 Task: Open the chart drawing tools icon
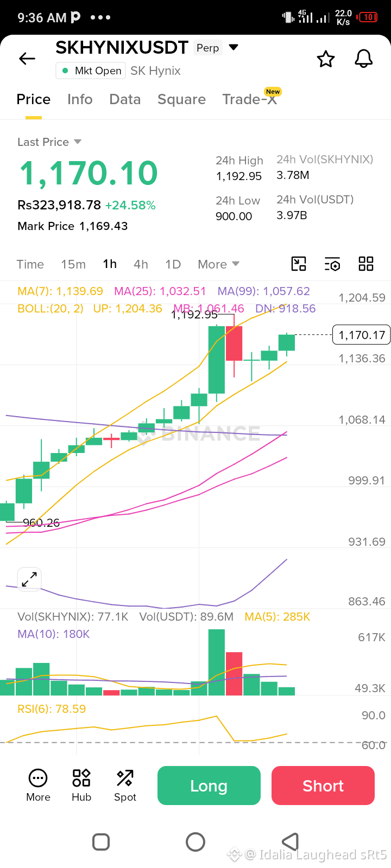tap(299, 264)
